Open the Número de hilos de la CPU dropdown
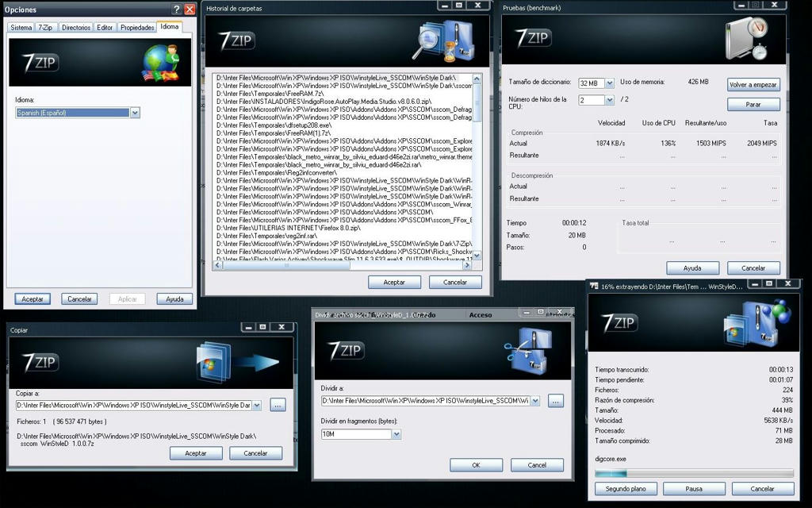 tap(610, 100)
